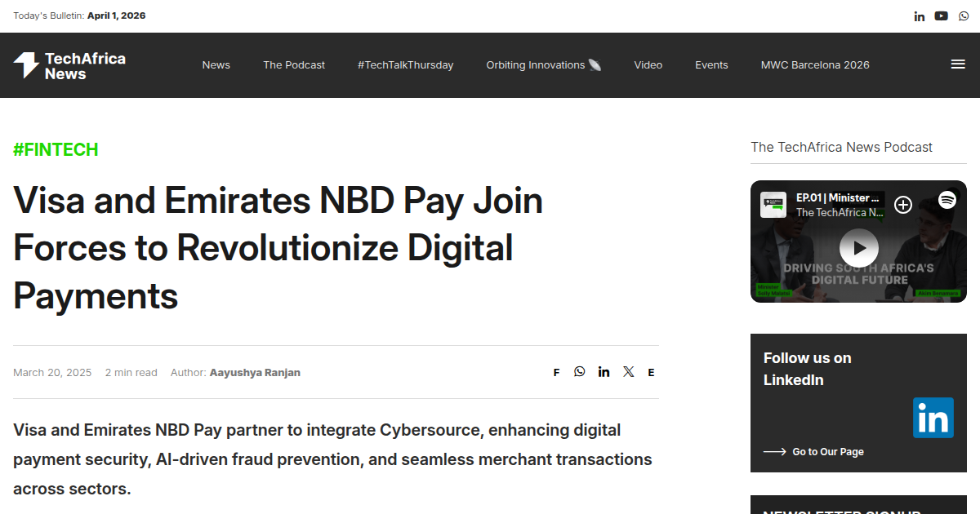Click the plus icon on the podcast episode
Screen dimensions: 980x514
pyautogui.click(x=903, y=205)
